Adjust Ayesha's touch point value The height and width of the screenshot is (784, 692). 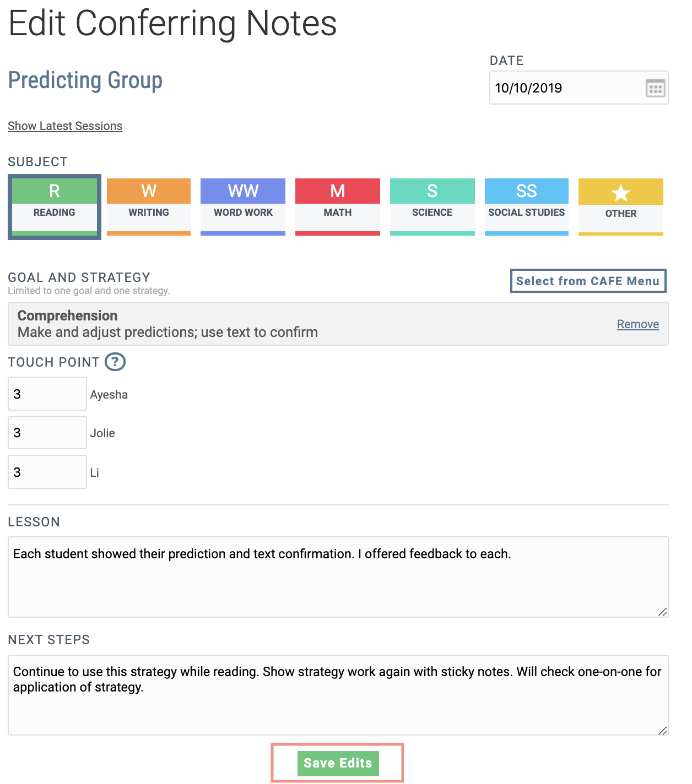47,393
